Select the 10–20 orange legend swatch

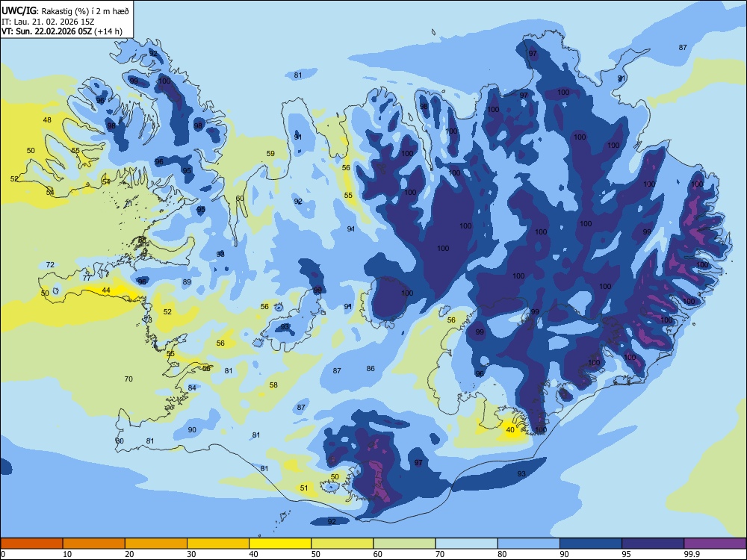94,544
